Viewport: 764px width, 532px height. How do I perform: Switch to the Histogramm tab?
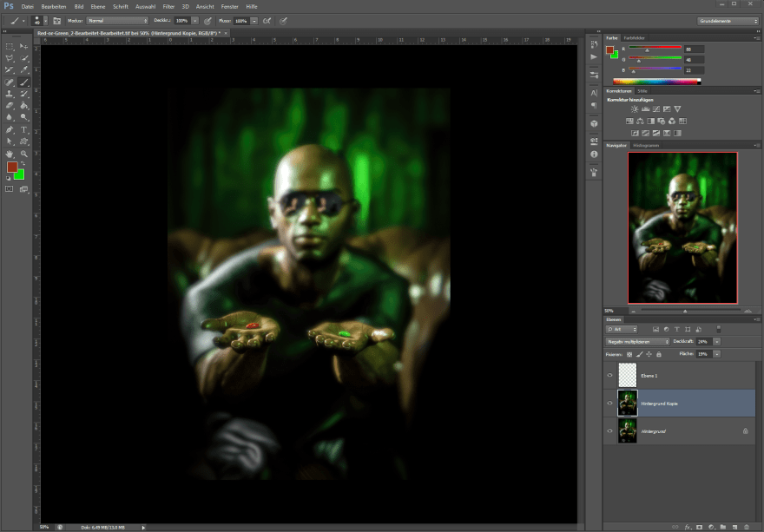pos(646,145)
